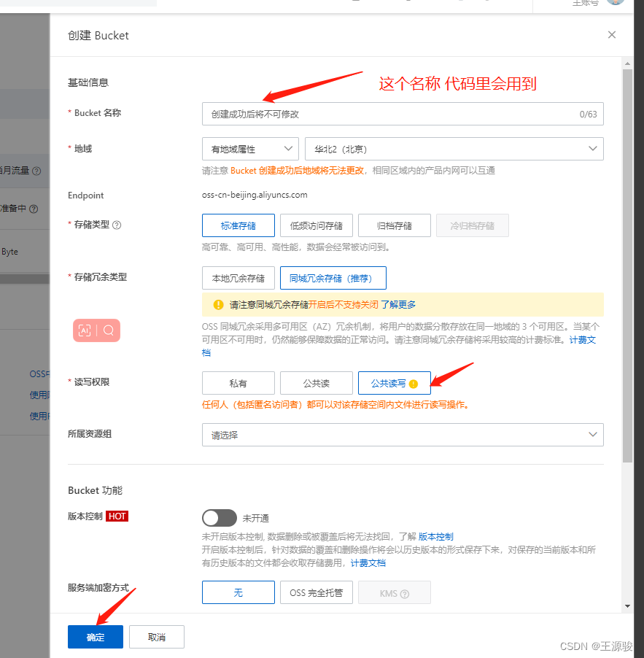Click the user avatar in the top bar
This screenshot has width=644, height=658.
(x=615, y=1)
